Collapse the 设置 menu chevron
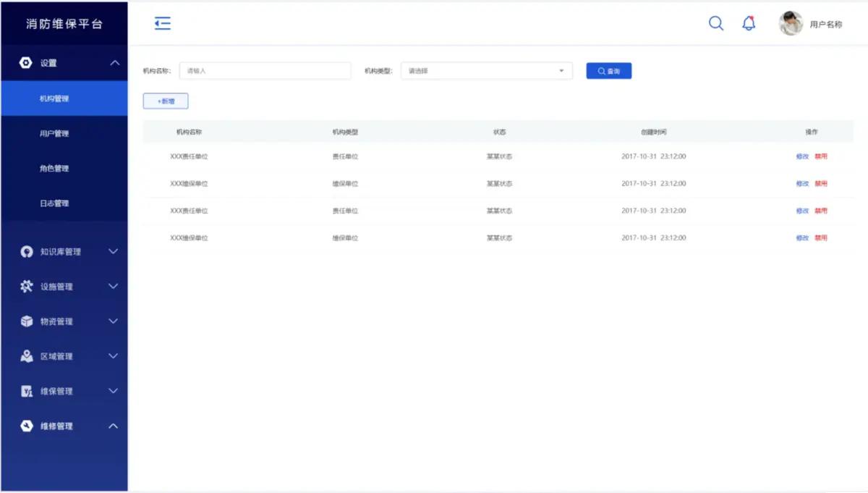The image size is (868, 493). click(114, 63)
